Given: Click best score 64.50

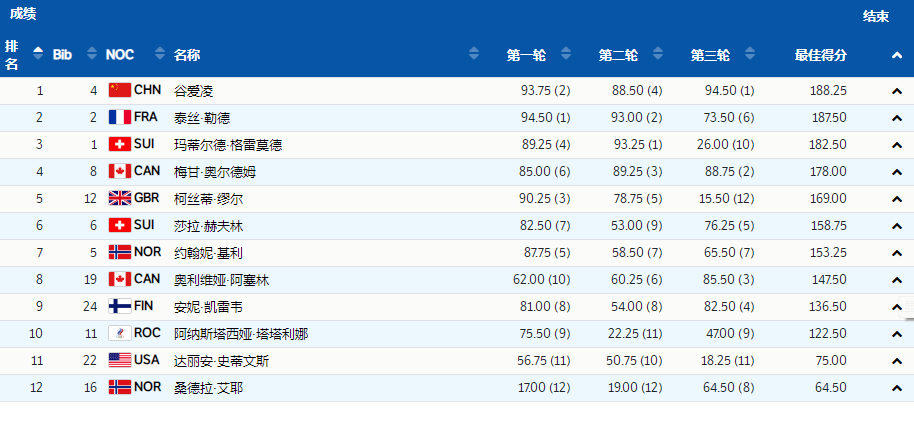Looking at the screenshot, I should pos(831,388).
